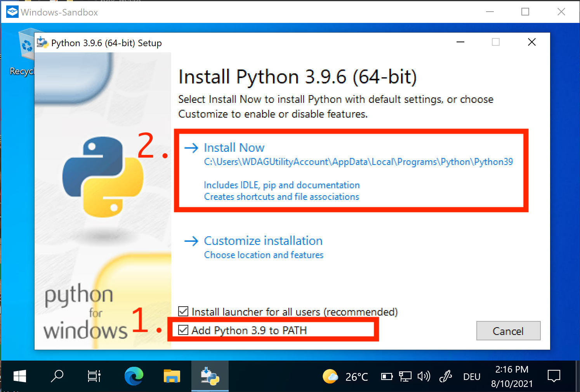Select the Recycle Bin desktop icon
This screenshot has height=392, width=580.
click(26, 52)
